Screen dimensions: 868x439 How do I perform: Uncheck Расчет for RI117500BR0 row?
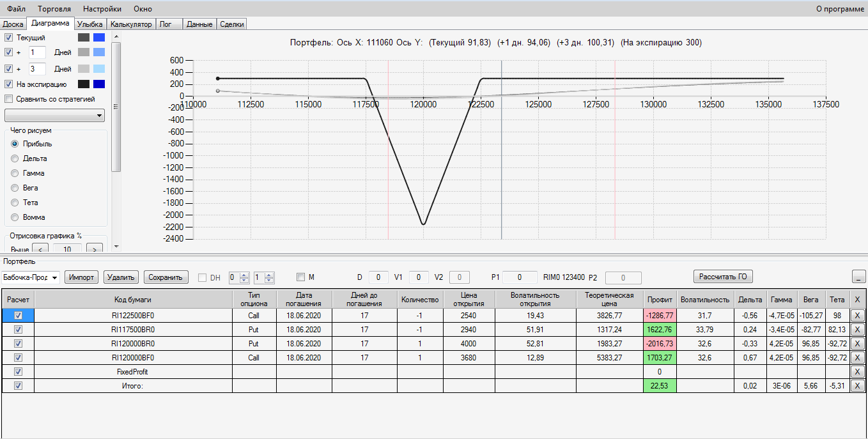click(18, 330)
